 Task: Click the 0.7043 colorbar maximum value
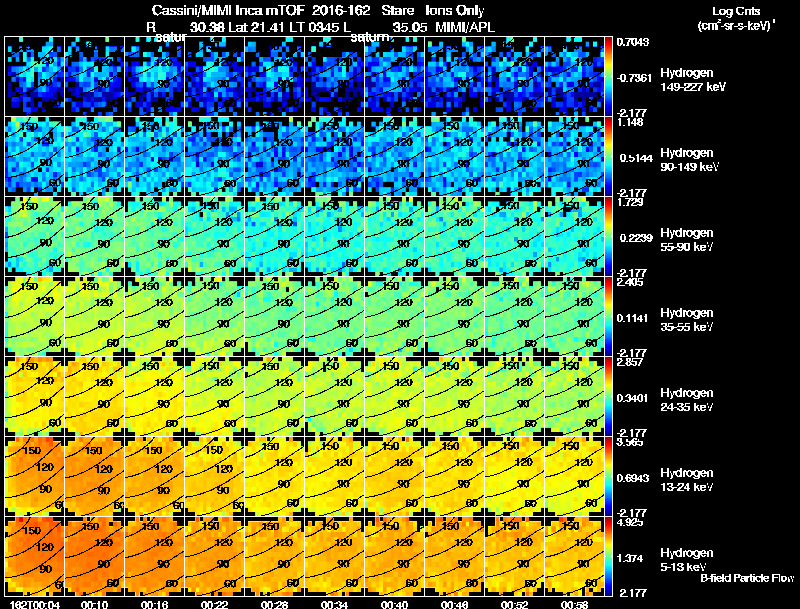click(x=633, y=42)
